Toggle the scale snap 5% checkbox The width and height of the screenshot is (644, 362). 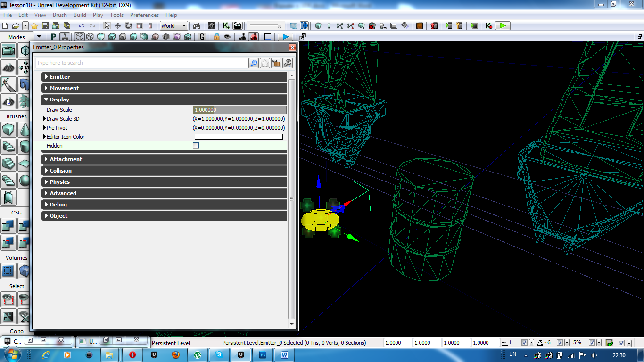592,343
